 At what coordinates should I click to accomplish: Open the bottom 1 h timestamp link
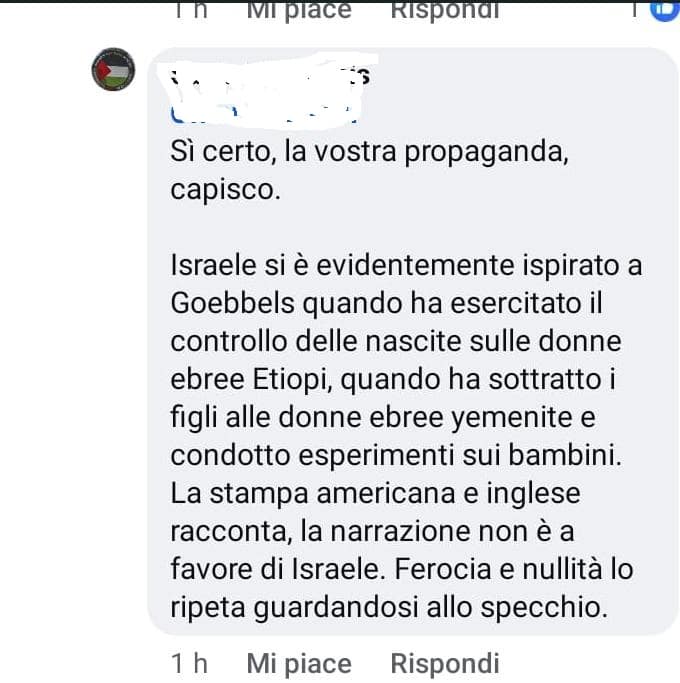point(189,664)
